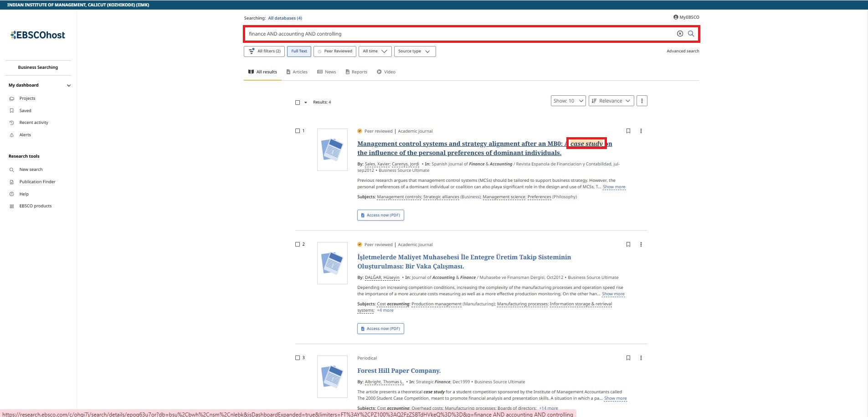
Task: Save the Forest Hill Paper Company result
Action: click(628, 358)
